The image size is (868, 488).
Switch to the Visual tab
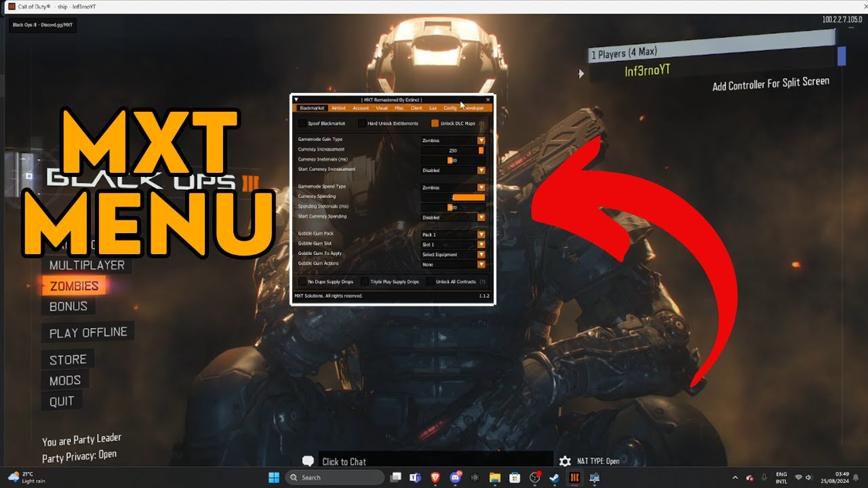382,108
